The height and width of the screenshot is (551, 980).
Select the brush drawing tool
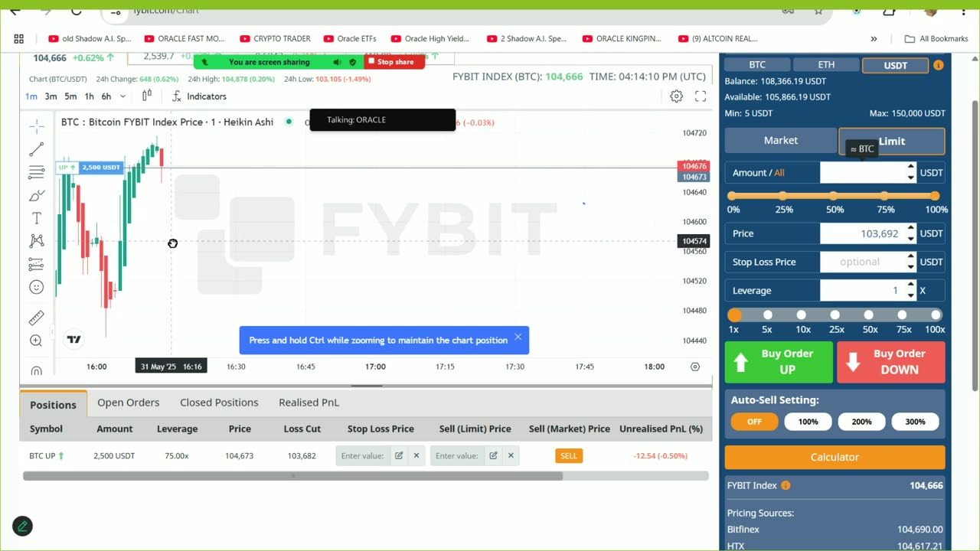point(36,195)
